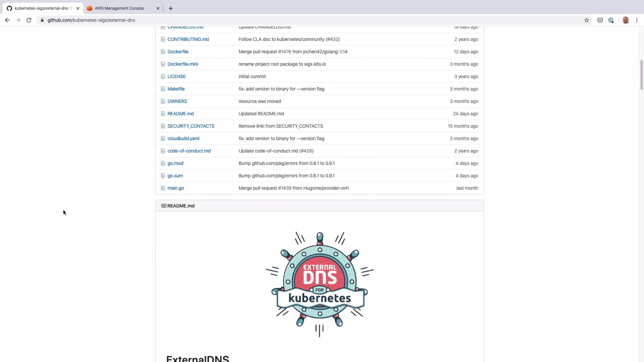The image size is (644, 362).
Task: Open the Pocket save extension icon
Action: [x=600, y=20]
